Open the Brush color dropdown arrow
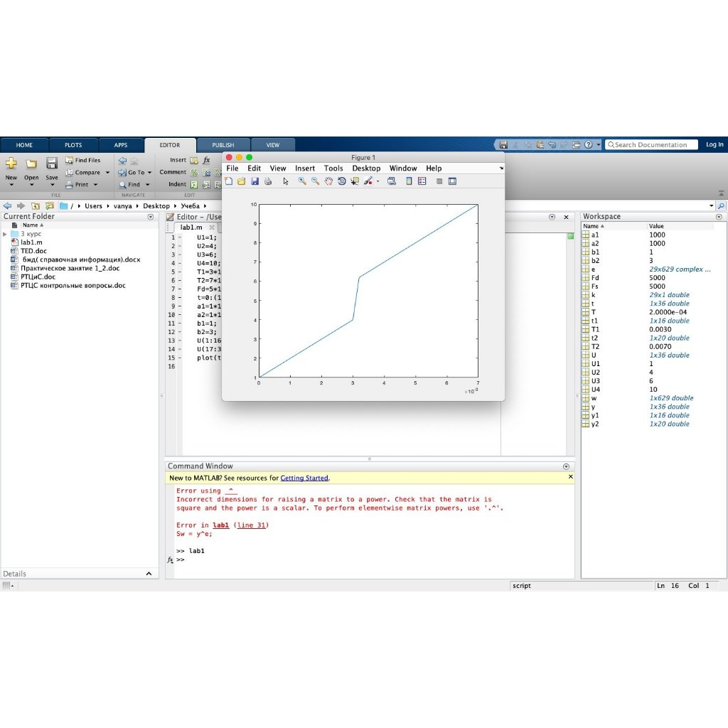This screenshot has width=728, height=728. (x=378, y=181)
